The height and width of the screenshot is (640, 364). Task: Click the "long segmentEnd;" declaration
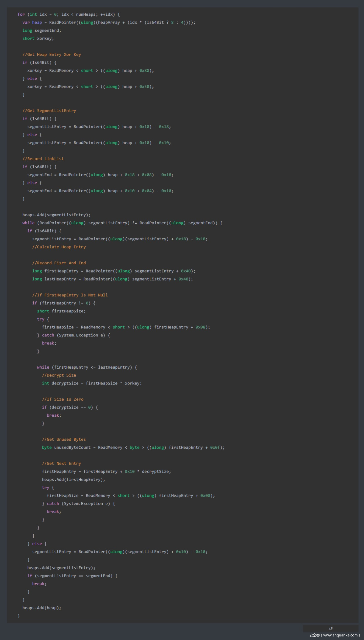point(42,31)
